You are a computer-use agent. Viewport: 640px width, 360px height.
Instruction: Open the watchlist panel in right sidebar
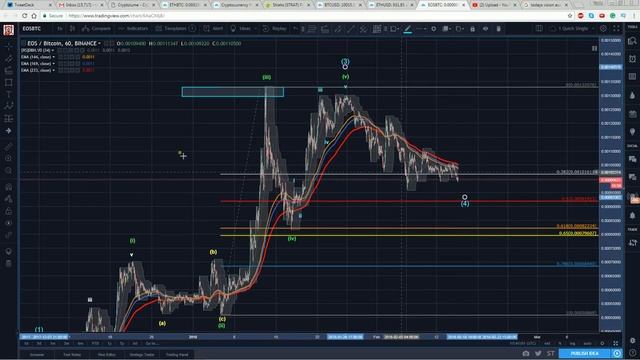pyautogui.click(x=632, y=41)
